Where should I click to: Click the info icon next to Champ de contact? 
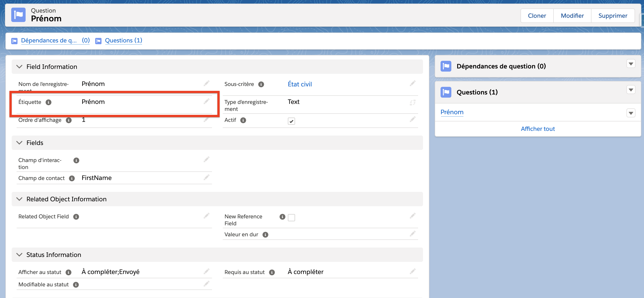[x=72, y=178]
